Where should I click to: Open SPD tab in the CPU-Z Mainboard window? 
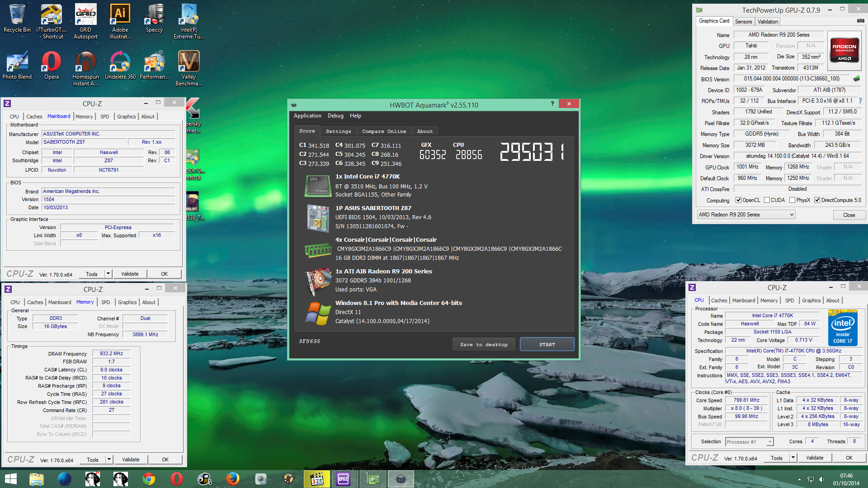(x=105, y=117)
